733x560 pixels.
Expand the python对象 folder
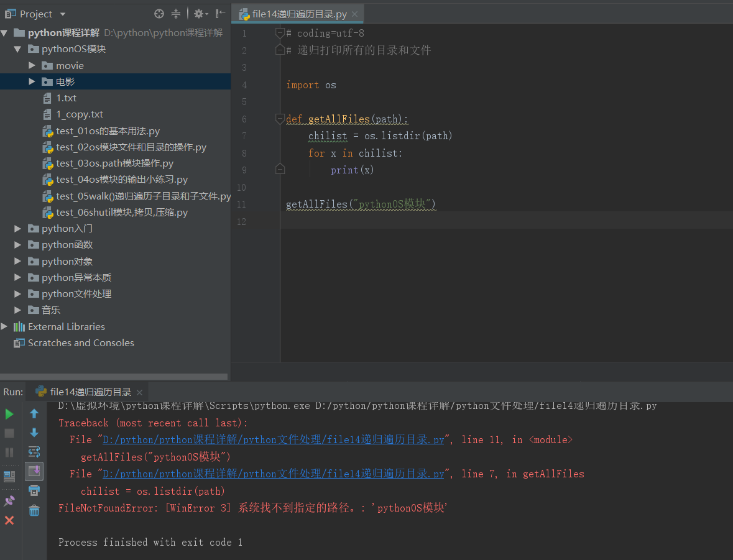tap(18, 261)
